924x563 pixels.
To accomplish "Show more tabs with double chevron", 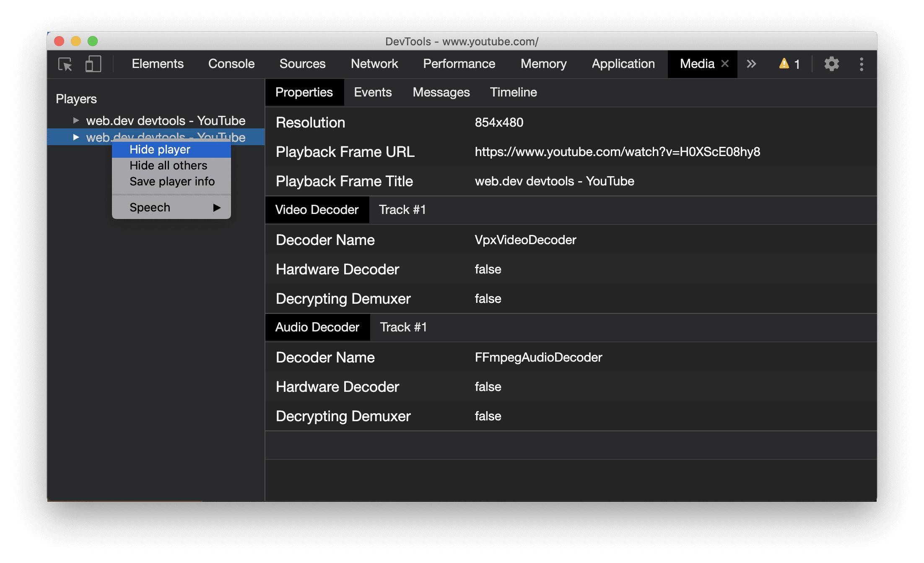I will [751, 64].
